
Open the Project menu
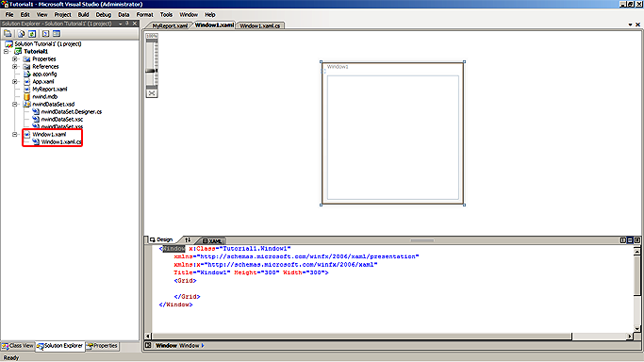(x=62, y=15)
